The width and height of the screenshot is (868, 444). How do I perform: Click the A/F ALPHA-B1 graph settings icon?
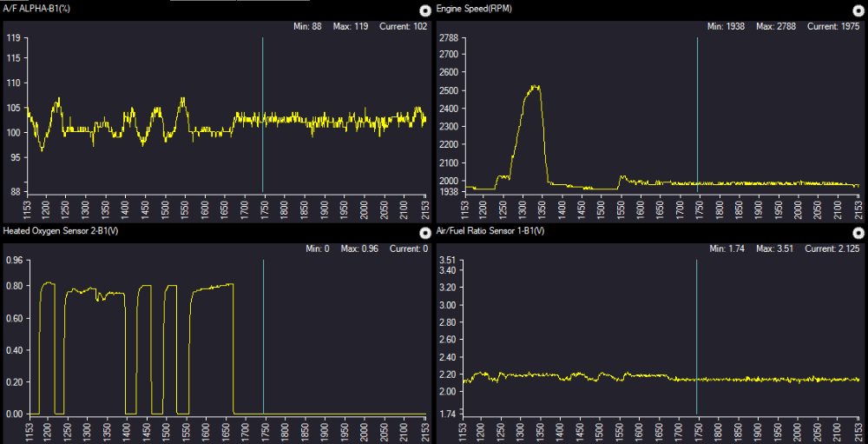pyautogui.click(x=424, y=10)
